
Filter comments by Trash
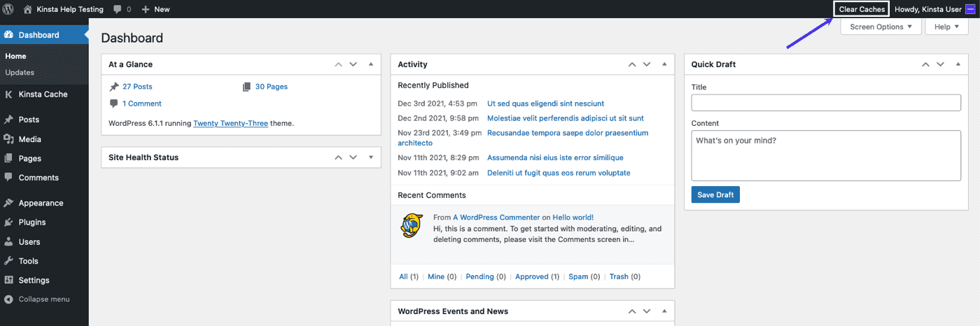point(619,277)
